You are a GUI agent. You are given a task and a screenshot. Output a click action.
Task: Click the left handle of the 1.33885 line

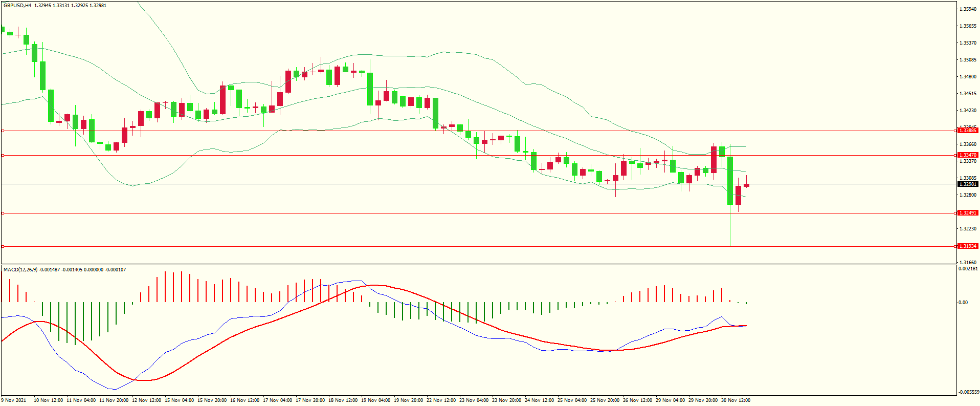[x=3, y=131]
